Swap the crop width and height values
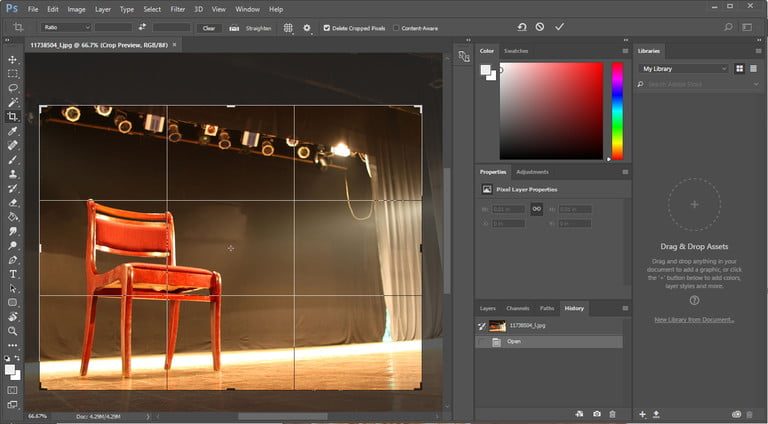The height and width of the screenshot is (424, 768). pos(142,28)
